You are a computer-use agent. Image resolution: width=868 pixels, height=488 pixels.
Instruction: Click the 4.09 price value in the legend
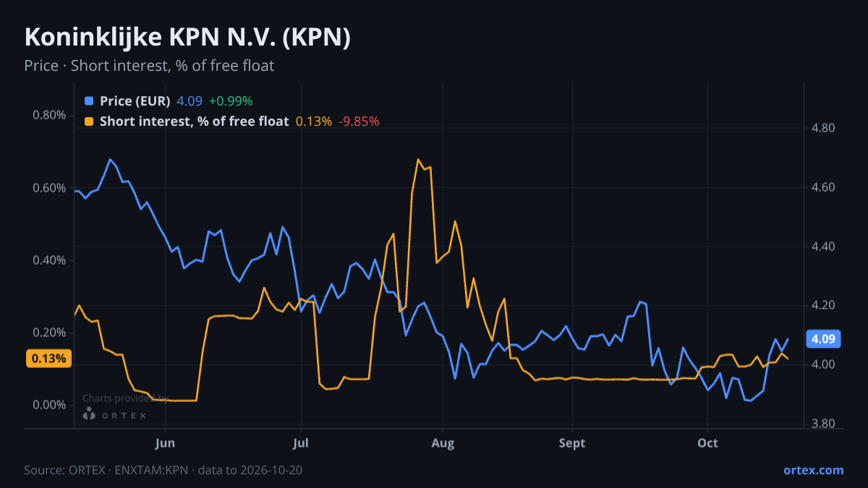point(190,101)
